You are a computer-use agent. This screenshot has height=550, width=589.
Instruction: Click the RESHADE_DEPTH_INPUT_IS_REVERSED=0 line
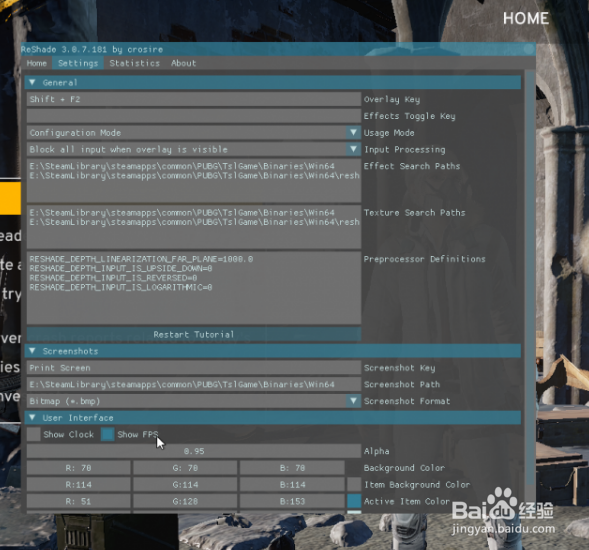pos(113,278)
